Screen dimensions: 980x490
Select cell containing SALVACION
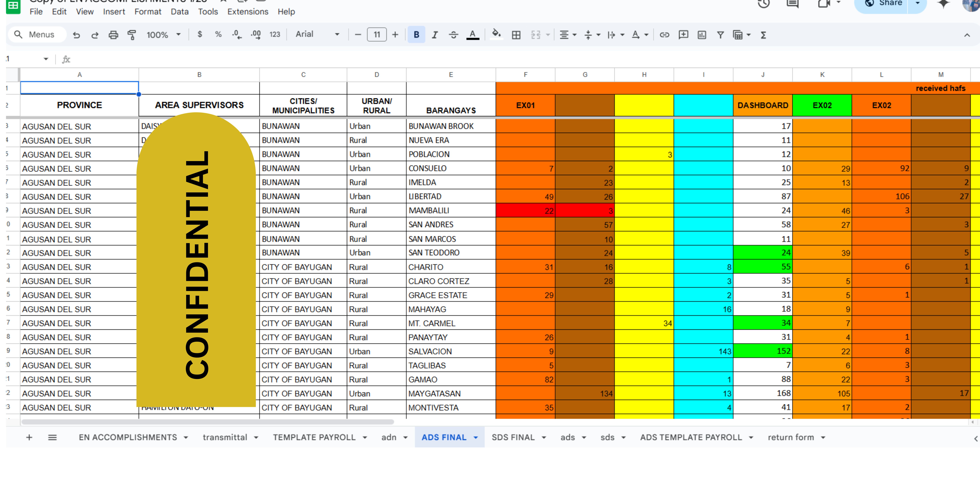coord(451,351)
